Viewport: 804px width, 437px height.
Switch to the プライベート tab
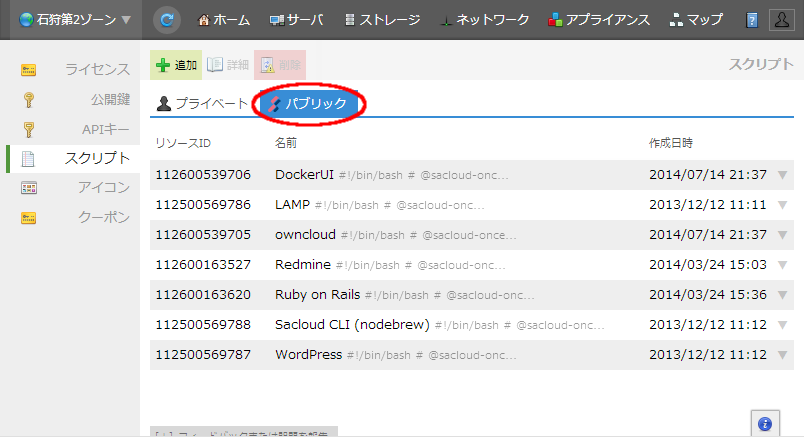click(202, 103)
